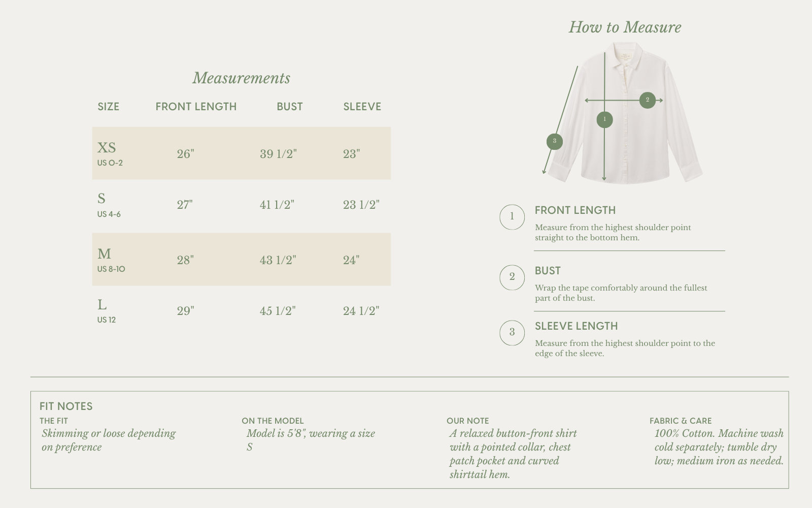Click green marker 1 on shirt diagram
Screen dimensions: 812x508
coord(604,119)
